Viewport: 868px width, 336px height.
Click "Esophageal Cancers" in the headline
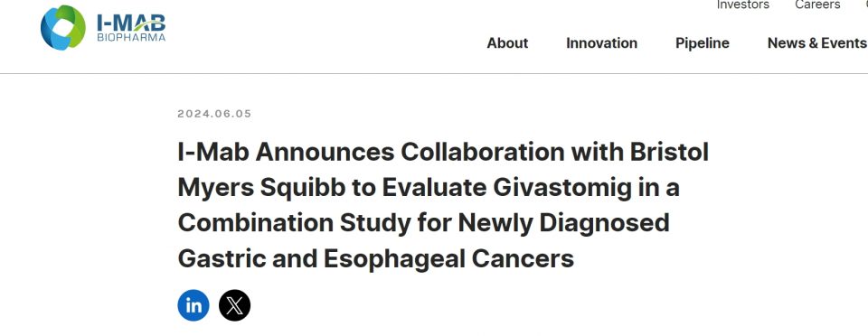[449, 258]
